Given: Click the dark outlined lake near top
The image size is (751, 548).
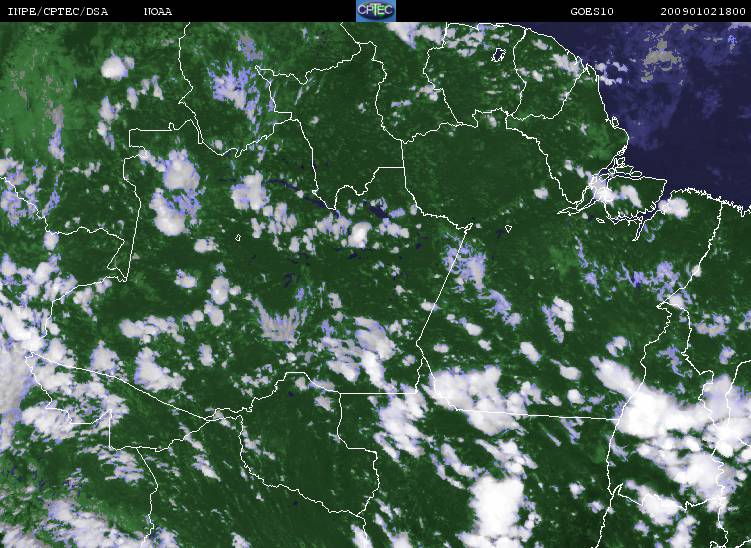Looking at the screenshot, I should pyautogui.click(x=499, y=55).
